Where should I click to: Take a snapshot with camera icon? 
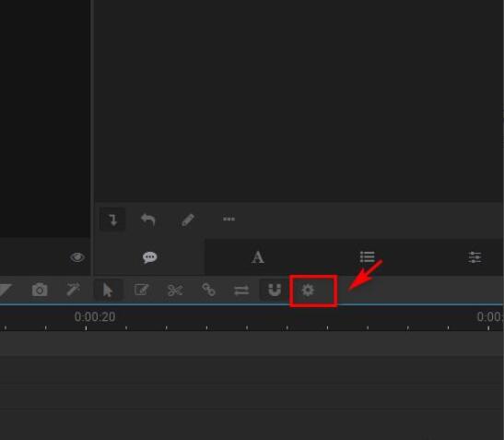[40, 290]
